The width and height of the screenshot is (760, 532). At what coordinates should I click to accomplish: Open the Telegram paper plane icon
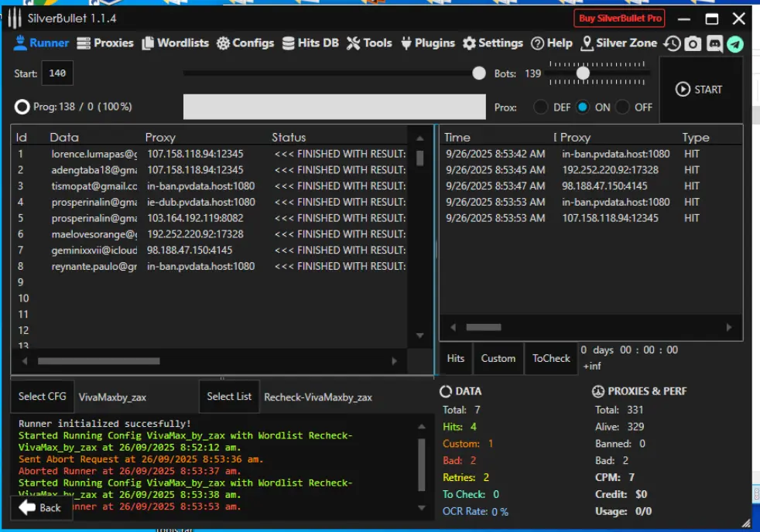click(735, 44)
